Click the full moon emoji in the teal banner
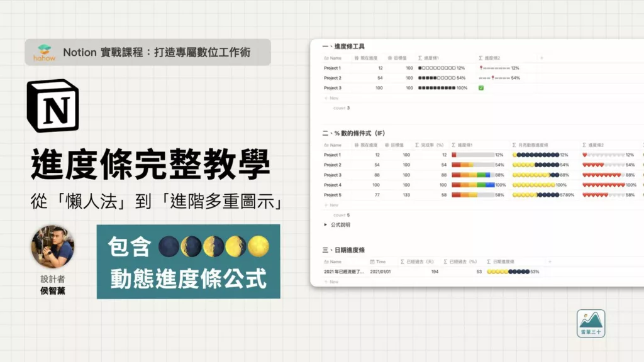644x362 pixels. click(258, 246)
